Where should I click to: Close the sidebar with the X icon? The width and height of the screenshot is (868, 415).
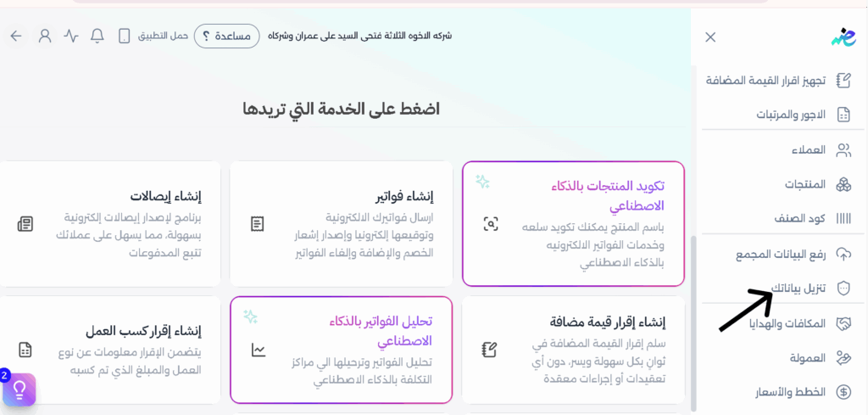[x=710, y=37]
